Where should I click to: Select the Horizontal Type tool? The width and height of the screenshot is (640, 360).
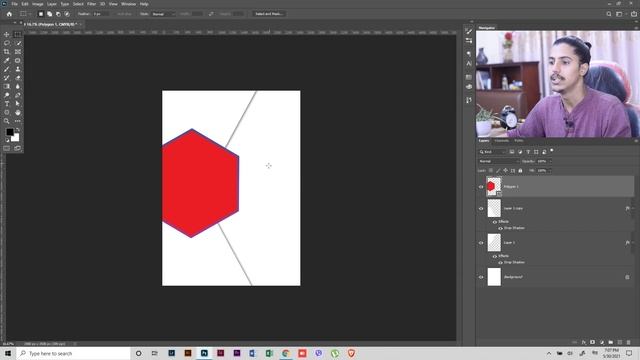[x=7, y=104]
